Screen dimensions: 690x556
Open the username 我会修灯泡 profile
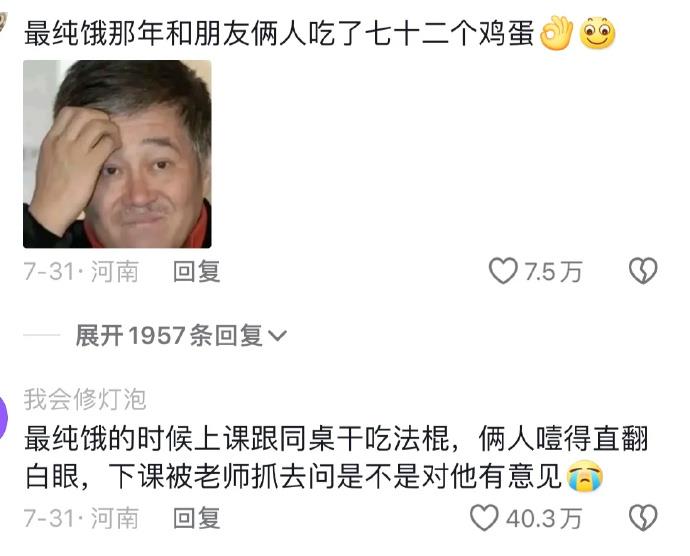(x=85, y=400)
